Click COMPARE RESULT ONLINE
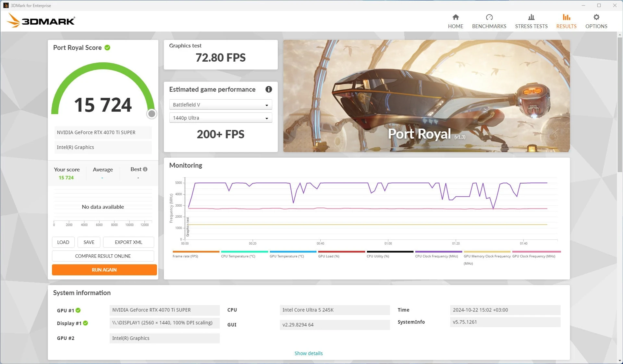 coord(103,256)
